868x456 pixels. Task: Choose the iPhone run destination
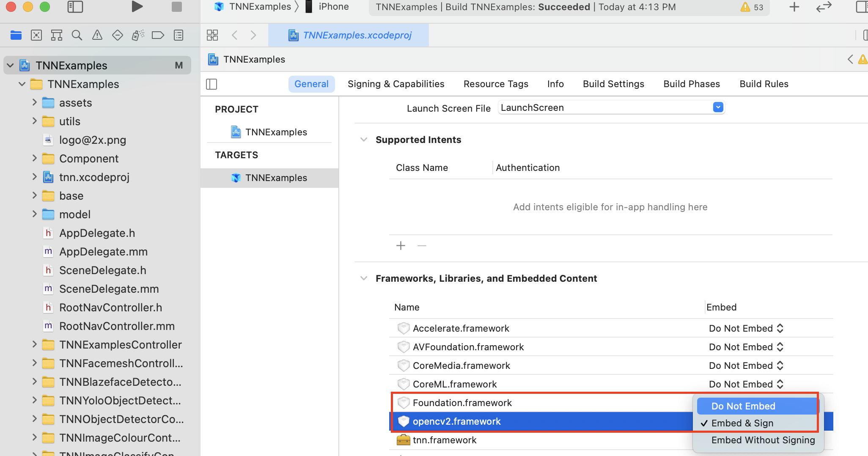point(327,7)
